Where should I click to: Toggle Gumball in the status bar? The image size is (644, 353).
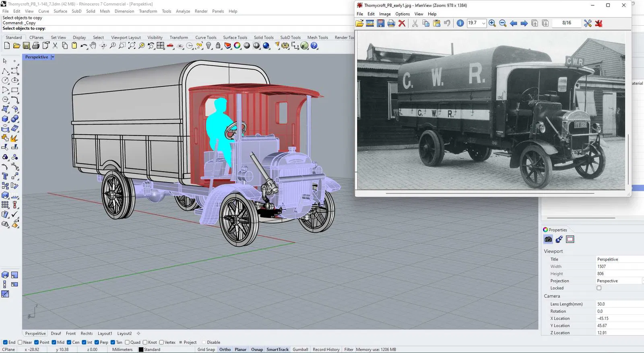300,350
